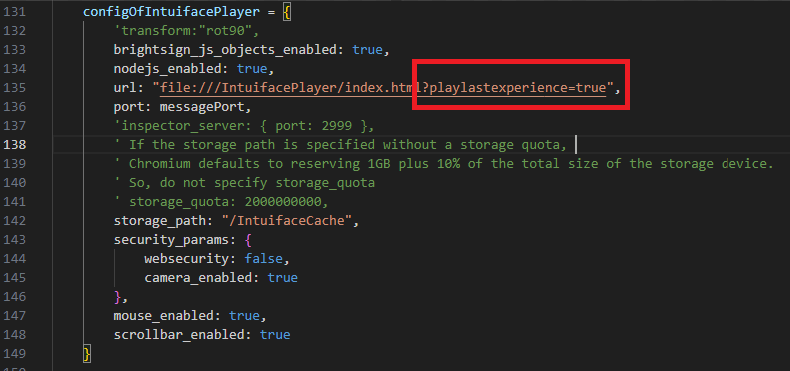Click comment starting 'If the storage path'

[341, 145]
